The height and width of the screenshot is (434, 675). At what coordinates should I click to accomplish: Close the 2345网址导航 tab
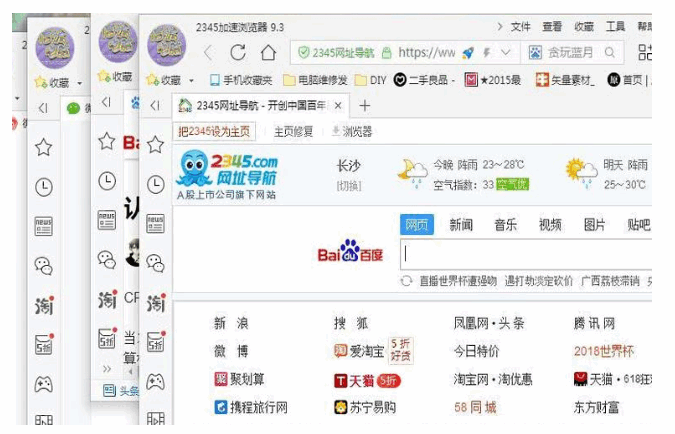pyautogui.click(x=338, y=105)
